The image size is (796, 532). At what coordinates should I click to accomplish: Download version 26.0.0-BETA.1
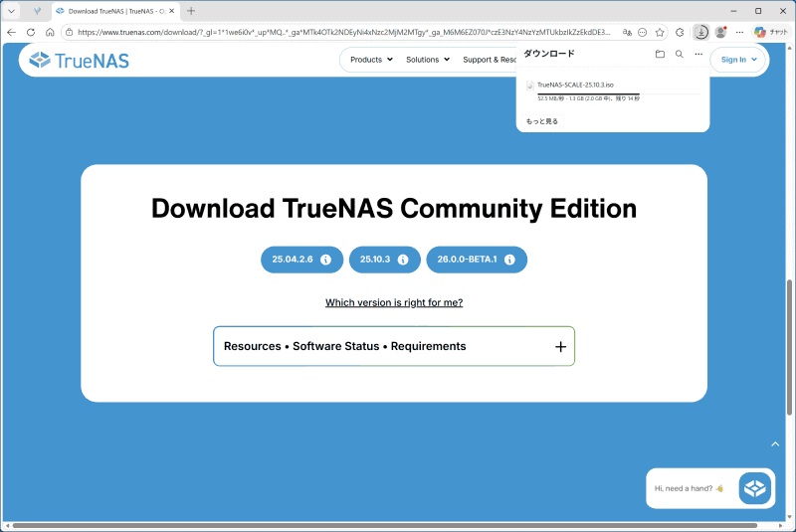pyautogui.click(x=467, y=260)
